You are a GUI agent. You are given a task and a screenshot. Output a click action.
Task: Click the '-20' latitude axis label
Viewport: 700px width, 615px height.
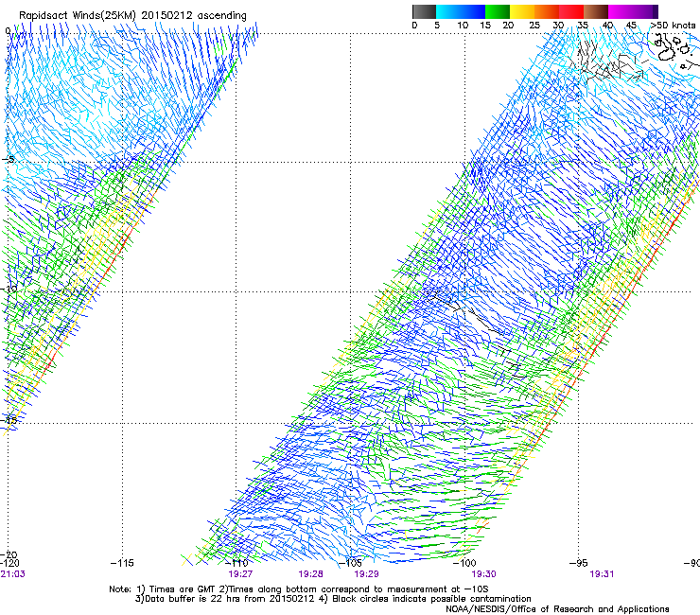pyautogui.click(x=9, y=554)
